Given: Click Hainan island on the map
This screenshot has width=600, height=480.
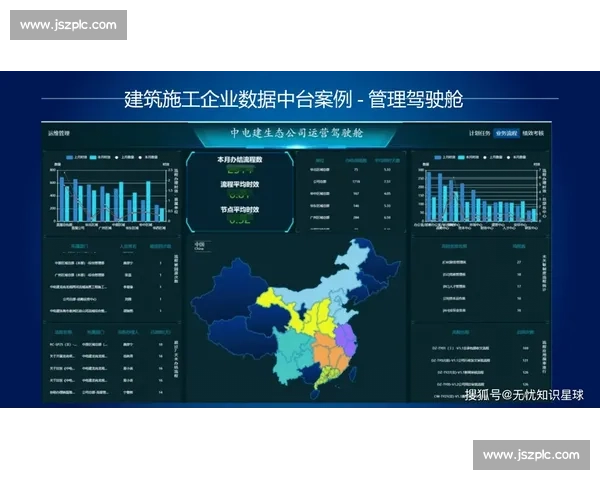Looking at the screenshot, I should 316,394.
